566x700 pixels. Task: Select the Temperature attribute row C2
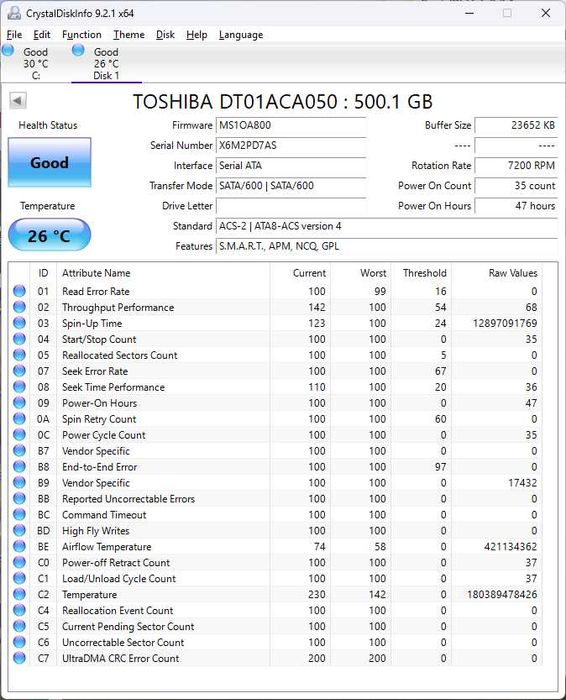point(277,594)
